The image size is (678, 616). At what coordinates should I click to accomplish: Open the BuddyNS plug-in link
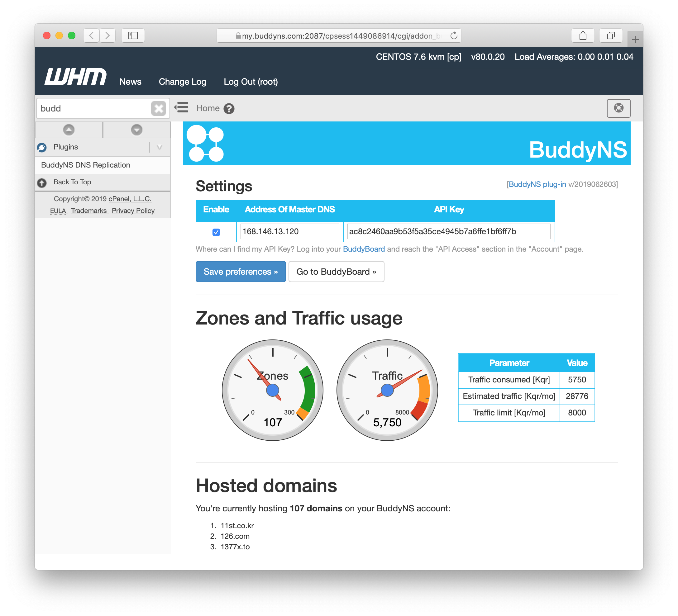coord(537,184)
